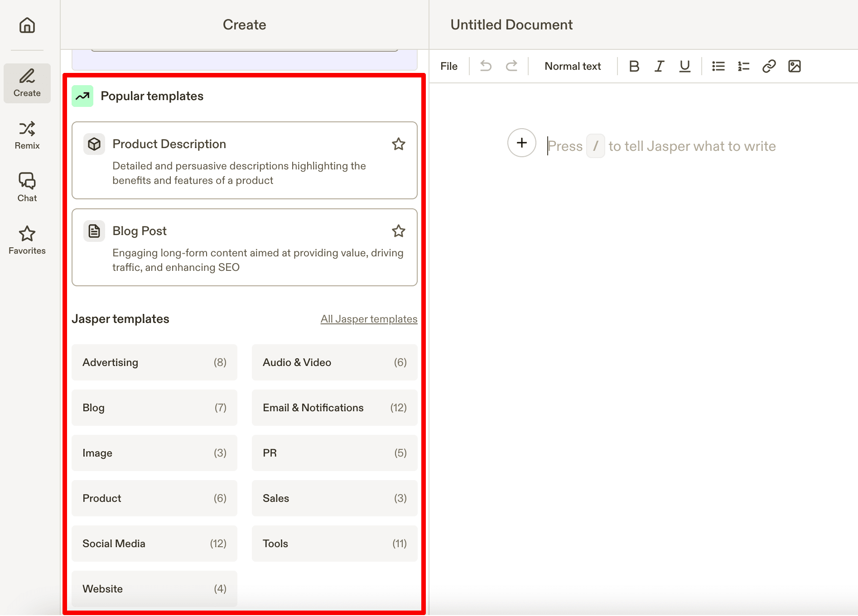Toggle bold formatting
858x616 pixels.
click(x=634, y=66)
